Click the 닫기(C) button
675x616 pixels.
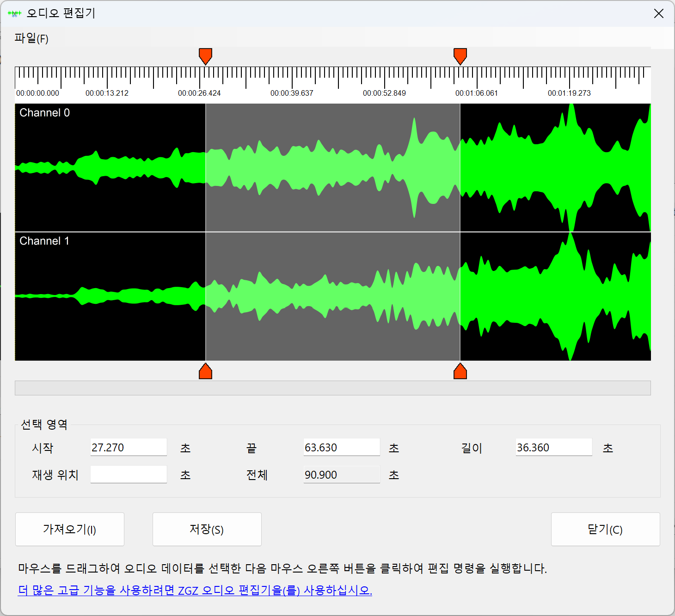click(x=606, y=529)
